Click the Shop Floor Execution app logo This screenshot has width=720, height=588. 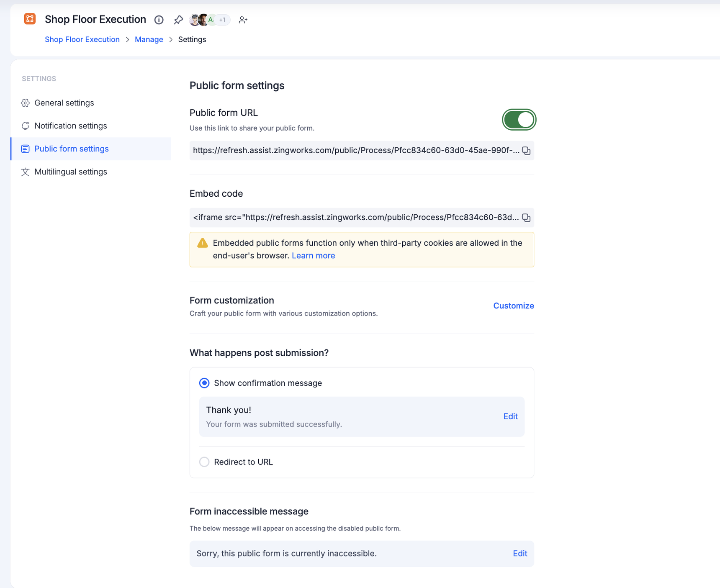30,19
